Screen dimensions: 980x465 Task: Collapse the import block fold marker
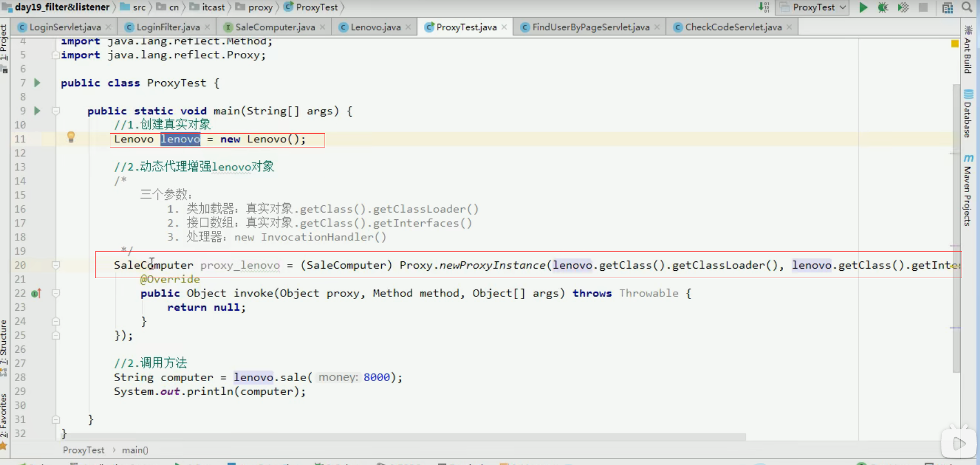click(x=55, y=55)
